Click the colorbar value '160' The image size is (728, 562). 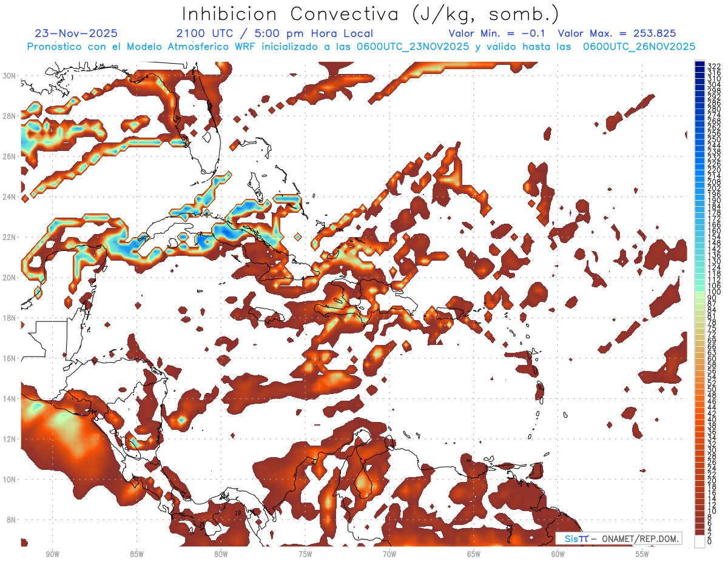714,231
